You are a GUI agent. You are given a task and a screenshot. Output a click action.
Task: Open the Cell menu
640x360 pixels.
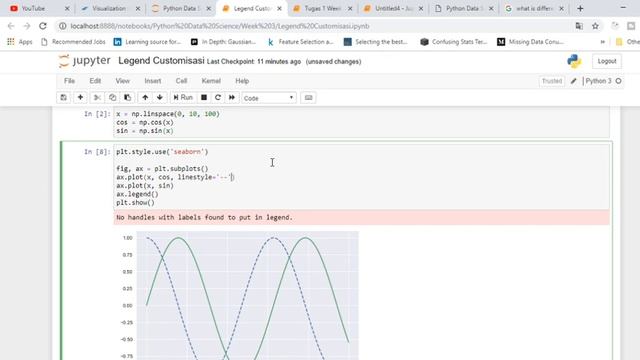coord(181,81)
